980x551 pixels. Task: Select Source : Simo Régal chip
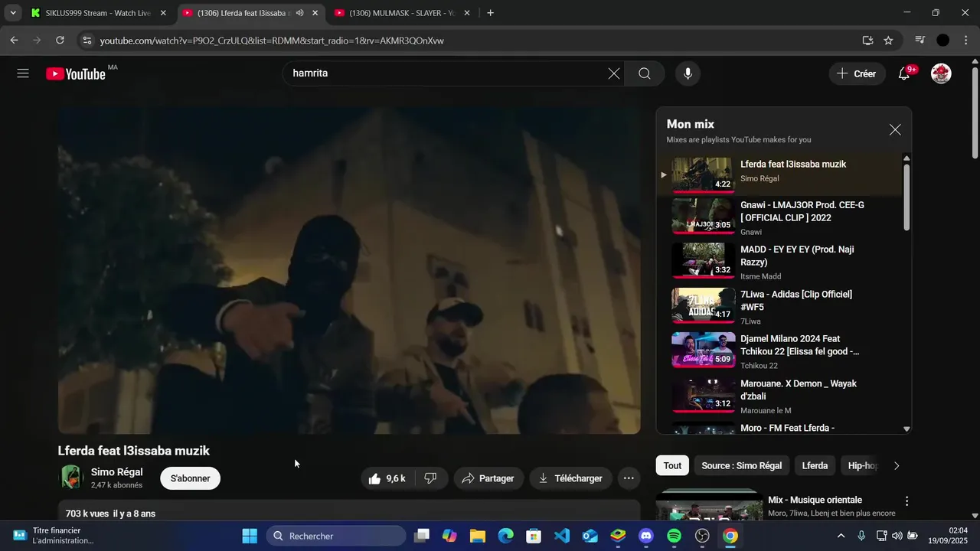tap(741, 465)
